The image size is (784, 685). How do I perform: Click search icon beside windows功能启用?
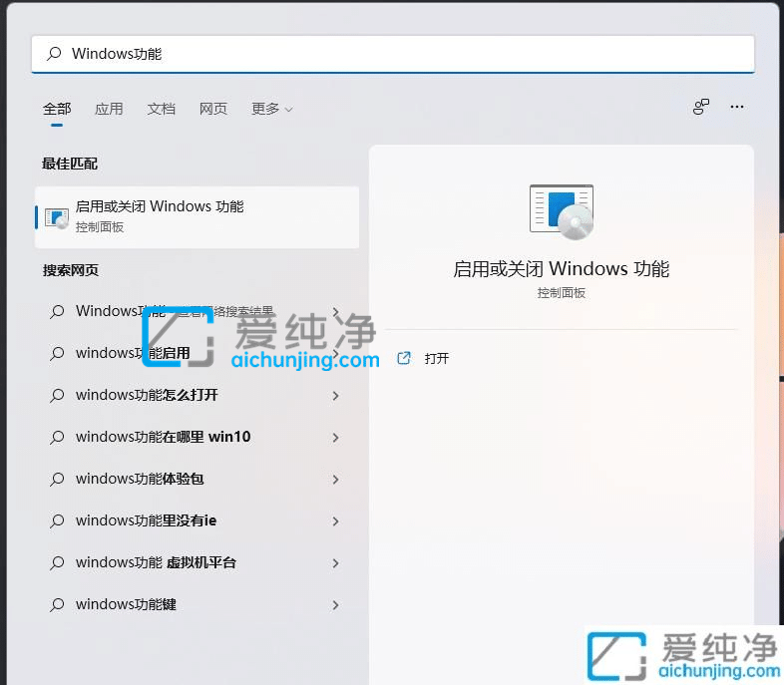click(x=57, y=354)
